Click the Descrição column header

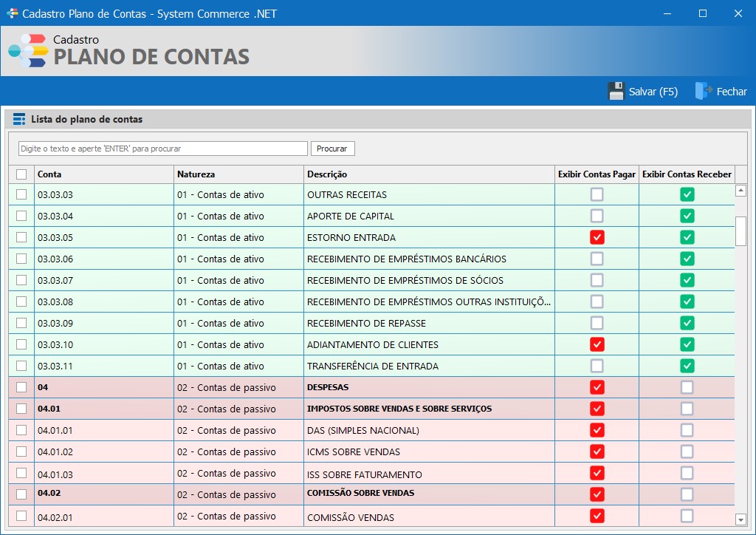point(428,174)
